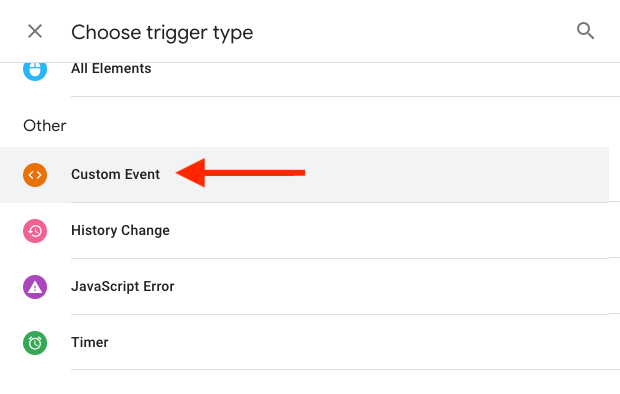Choose the JavaScript Error trigger text

coord(123,286)
